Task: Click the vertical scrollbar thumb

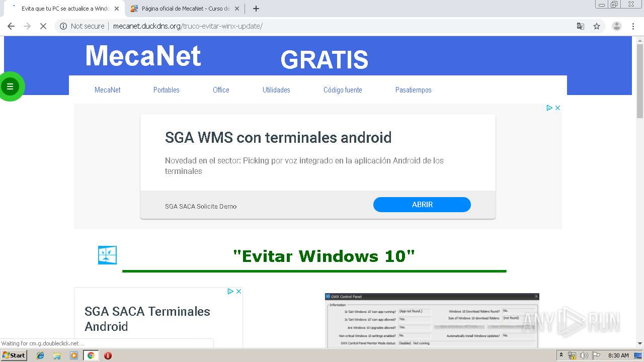Action: [640, 80]
